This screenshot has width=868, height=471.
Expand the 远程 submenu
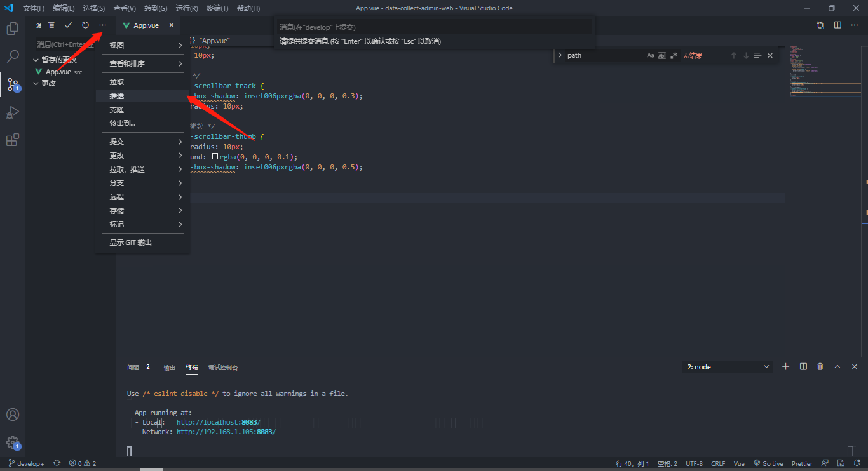143,197
